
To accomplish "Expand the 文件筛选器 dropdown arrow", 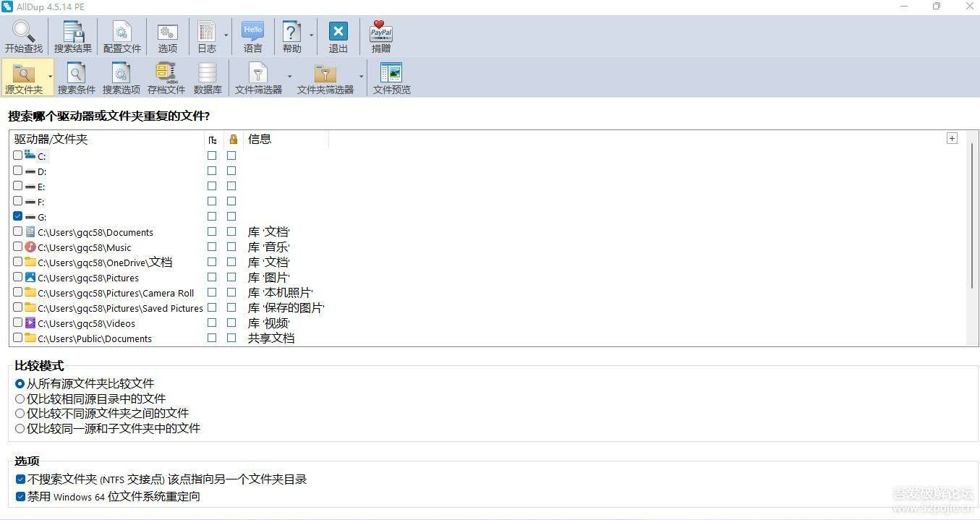I will coord(289,76).
